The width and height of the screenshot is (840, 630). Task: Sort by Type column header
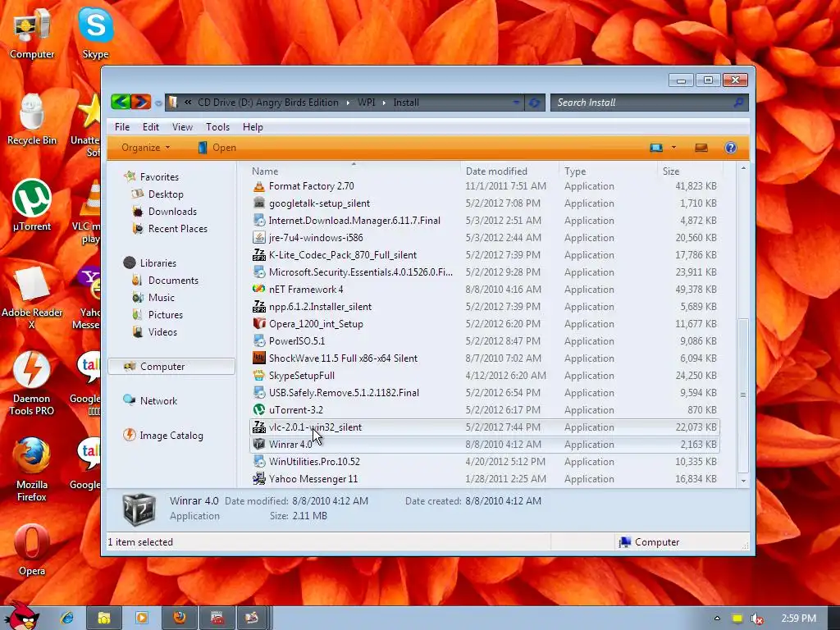click(575, 171)
